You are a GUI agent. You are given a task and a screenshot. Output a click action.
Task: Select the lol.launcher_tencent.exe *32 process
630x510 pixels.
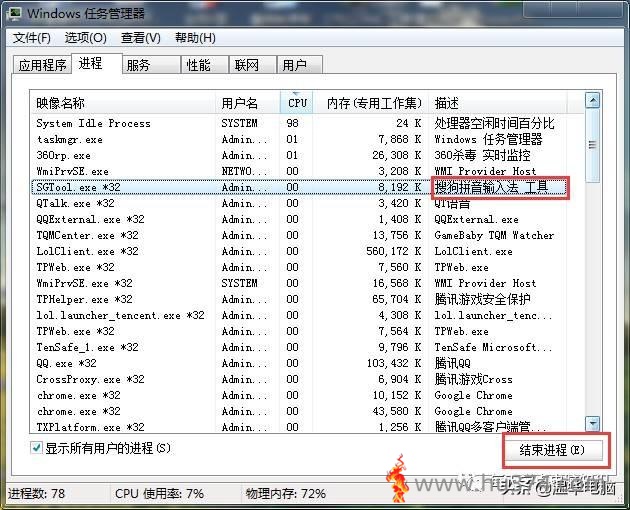coord(299,315)
